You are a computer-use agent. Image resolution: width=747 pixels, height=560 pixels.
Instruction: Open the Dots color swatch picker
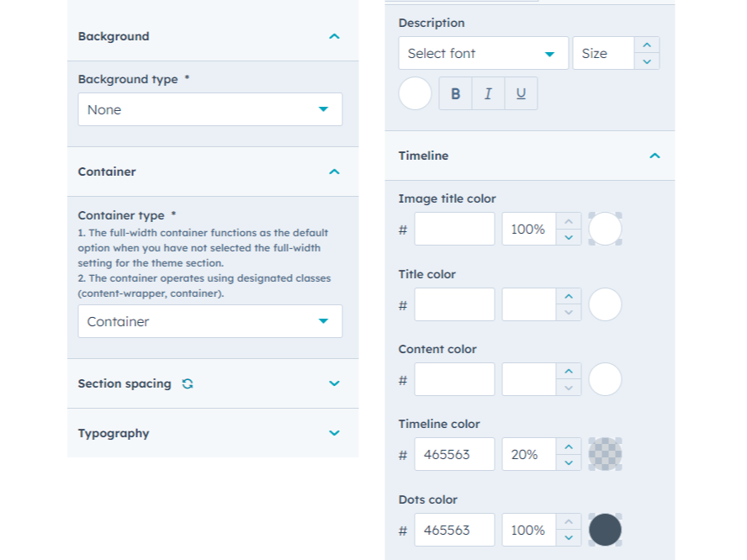(x=605, y=530)
